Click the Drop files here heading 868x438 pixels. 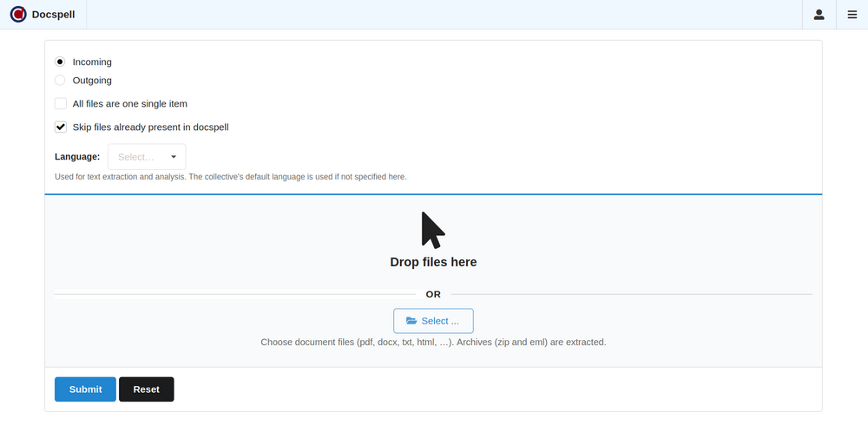(x=433, y=262)
